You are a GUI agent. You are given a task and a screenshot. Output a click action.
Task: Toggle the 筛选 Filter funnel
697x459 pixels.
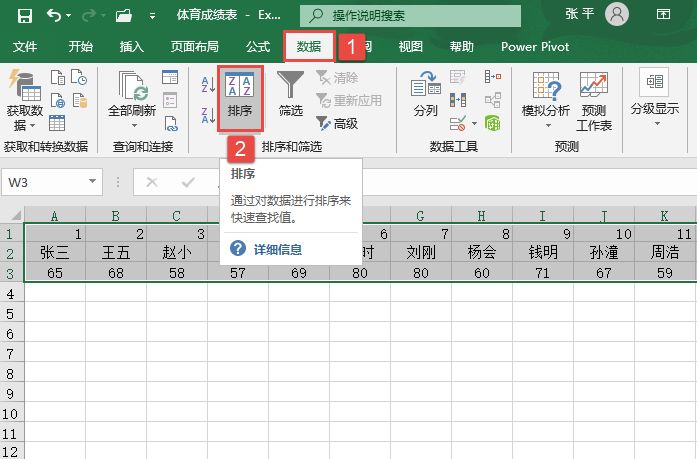[x=291, y=94]
